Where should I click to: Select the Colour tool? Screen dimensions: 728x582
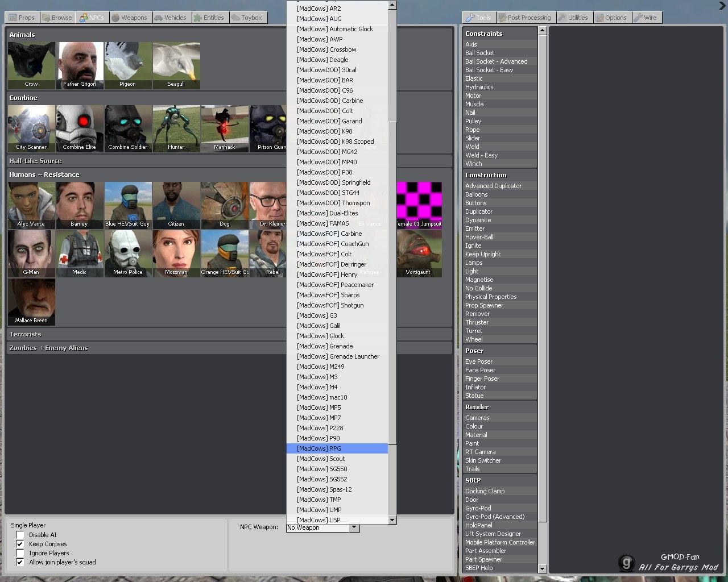pyautogui.click(x=500, y=426)
